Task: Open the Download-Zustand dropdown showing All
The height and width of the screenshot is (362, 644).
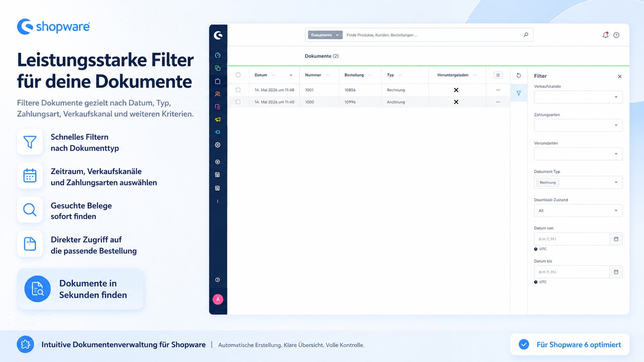Action: pyautogui.click(x=578, y=210)
